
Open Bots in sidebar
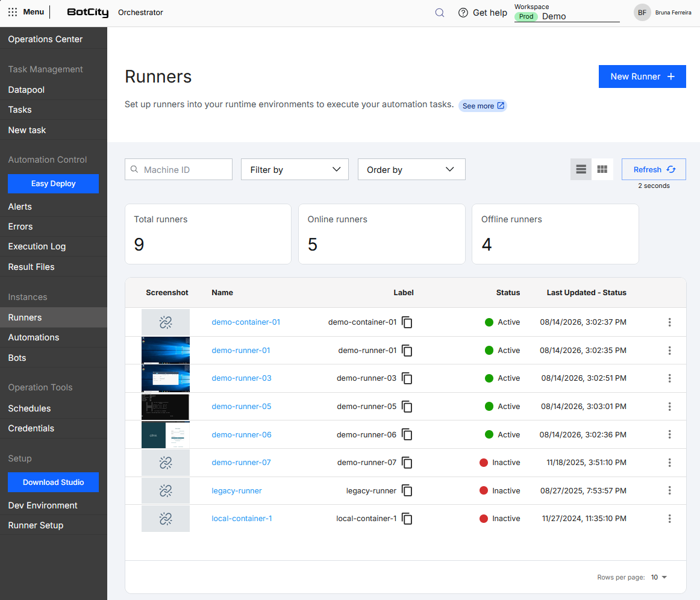click(17, 358)
